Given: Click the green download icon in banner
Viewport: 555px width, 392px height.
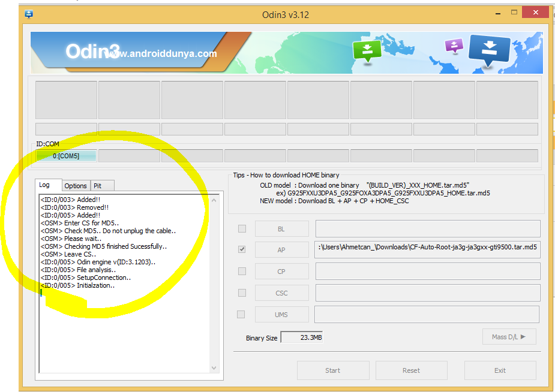Looking at the screenshot, I should (x=367, y=51).
